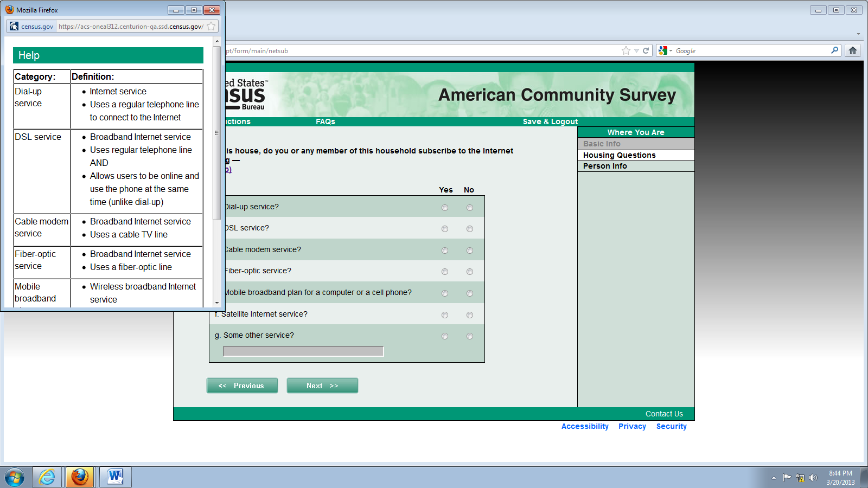Click the 'Fiber-optic service' category cell in Help

point(42,262)
